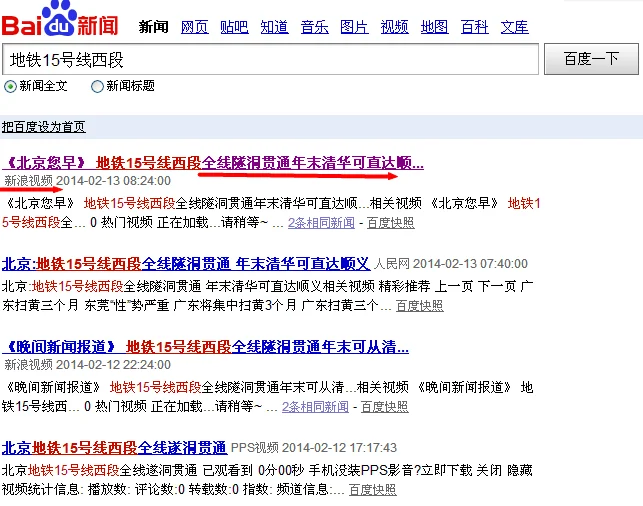Viewport: 643px width, 506px height.
Task: Click the PPS视频 2014-02-12 17:17:43 source text
Action: click(314, 448)
